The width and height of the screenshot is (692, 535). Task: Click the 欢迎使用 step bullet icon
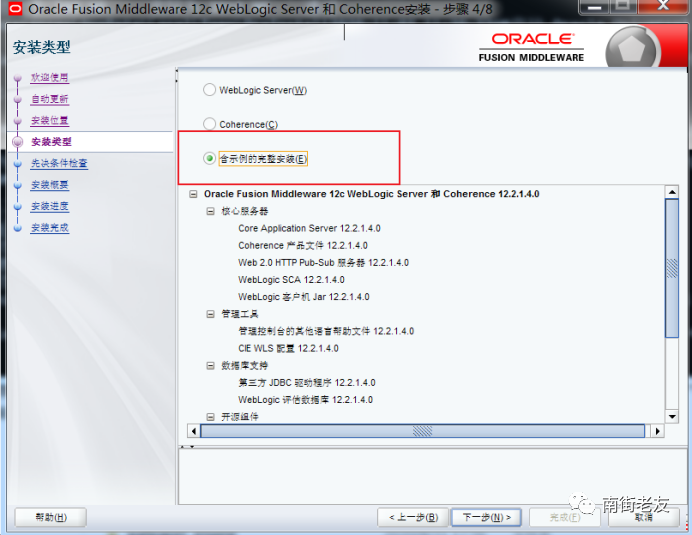18,78
